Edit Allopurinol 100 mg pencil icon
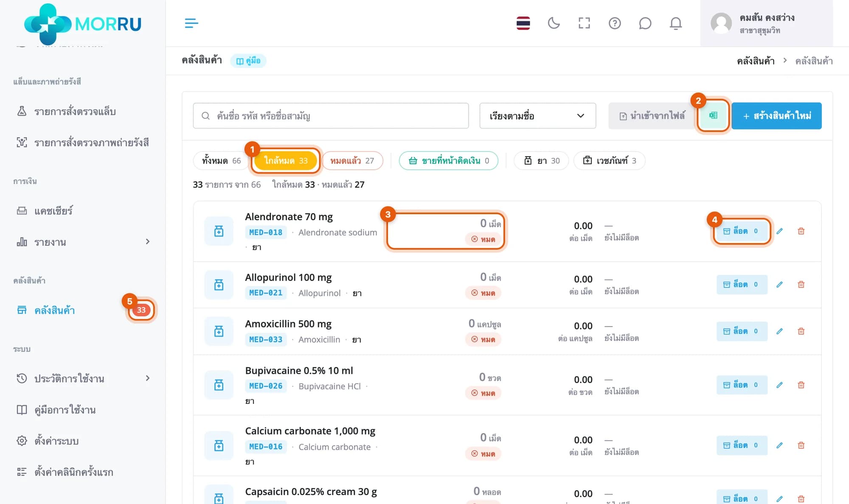The height and width of the screenshot is (504, 849). 779,285
